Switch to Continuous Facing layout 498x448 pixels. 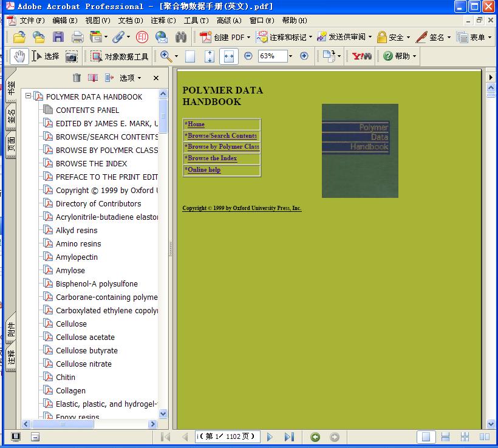pyautogui.click(x=465, y=437)
